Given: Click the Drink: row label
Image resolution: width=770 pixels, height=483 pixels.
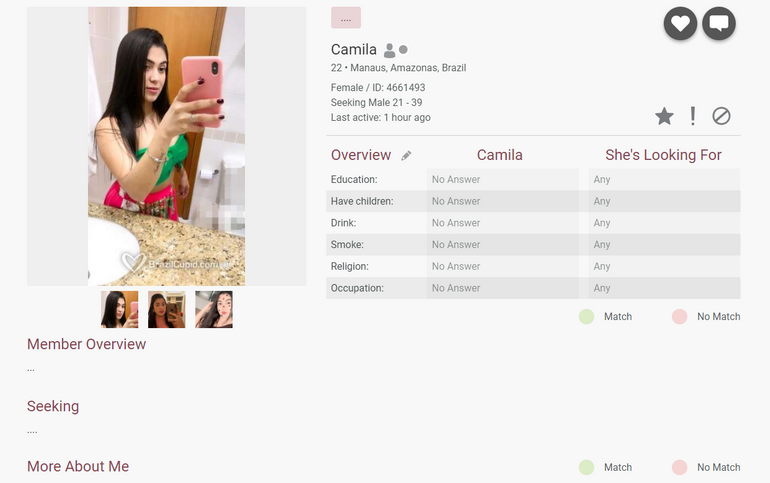Looking at the screenshot, I should pyautogui.click(x=343, y=223).
